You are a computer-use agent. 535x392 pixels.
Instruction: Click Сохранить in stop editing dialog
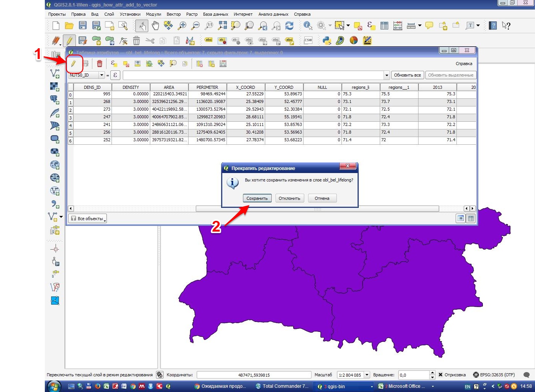tap(257, 198)
